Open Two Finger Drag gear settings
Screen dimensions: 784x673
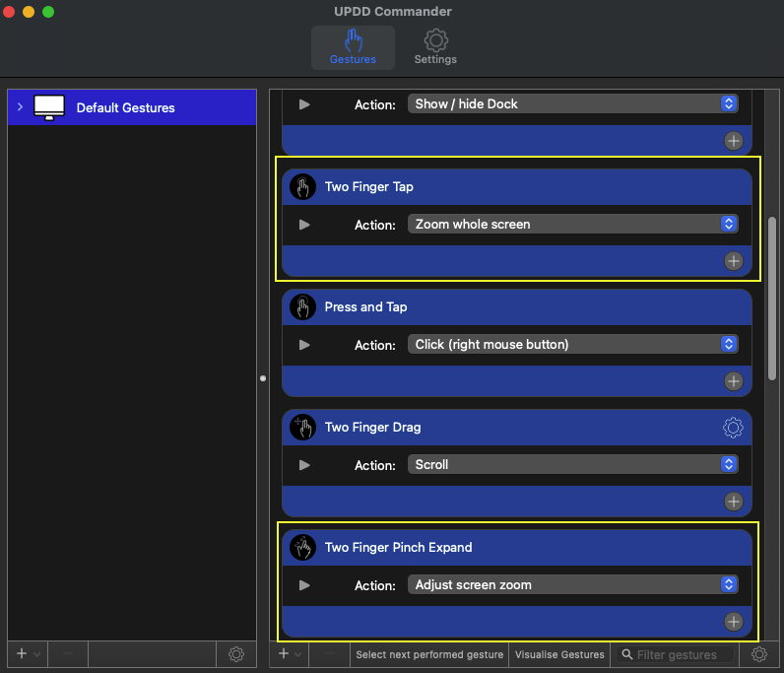pos(732,428)
